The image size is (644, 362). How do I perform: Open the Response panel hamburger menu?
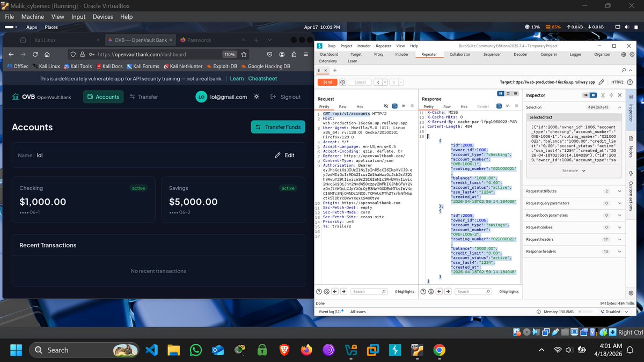coord(516,106)
